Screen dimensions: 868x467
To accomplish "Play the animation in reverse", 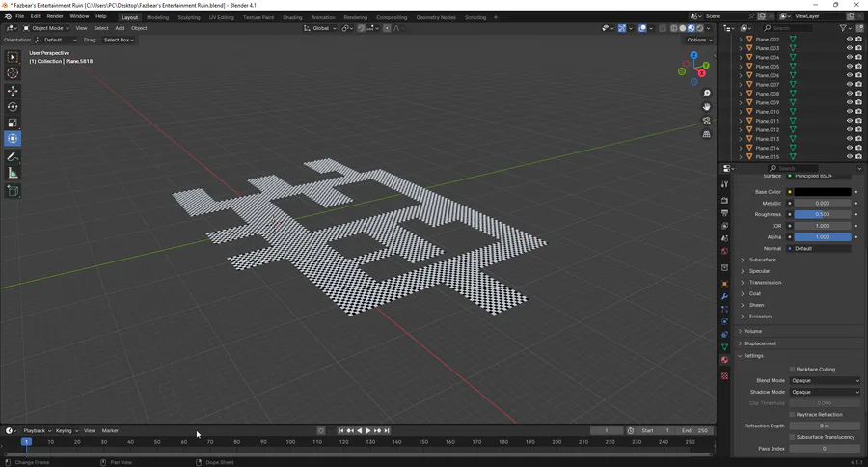I will (x=360, y=430).
